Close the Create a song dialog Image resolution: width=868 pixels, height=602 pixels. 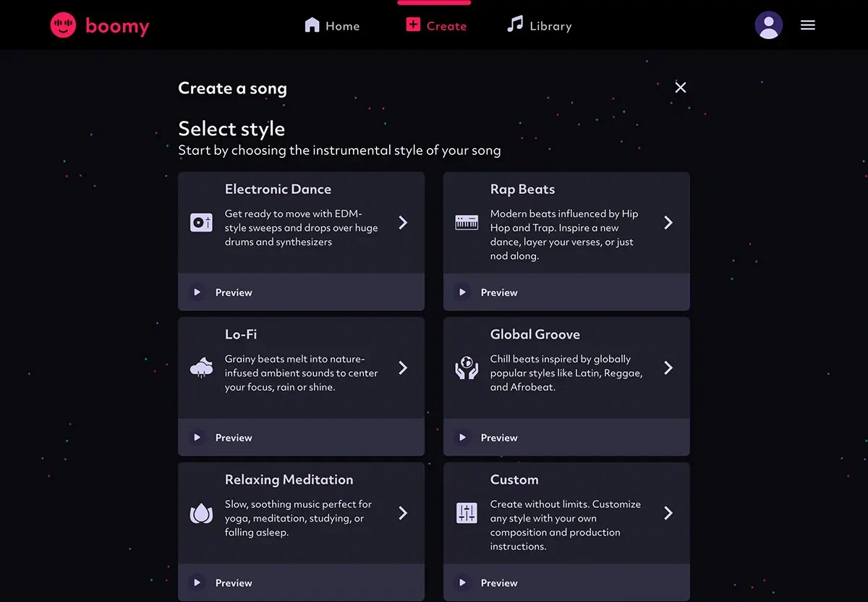(681, 88)
